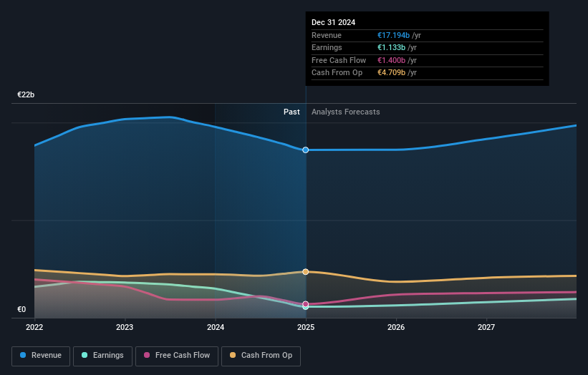The width and height of the screenshot is (588, 375).
Task: Click the €22b y-axis label
Action: (x=26, y=94)
